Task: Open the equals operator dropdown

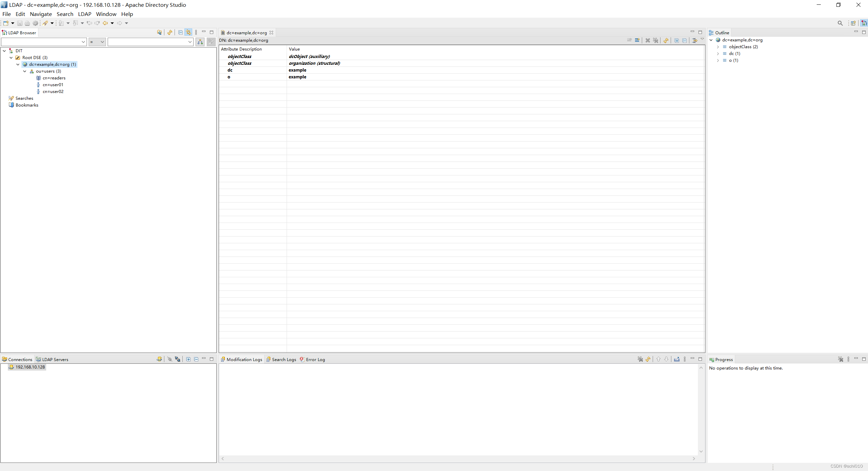Action: tap(97, 42)
